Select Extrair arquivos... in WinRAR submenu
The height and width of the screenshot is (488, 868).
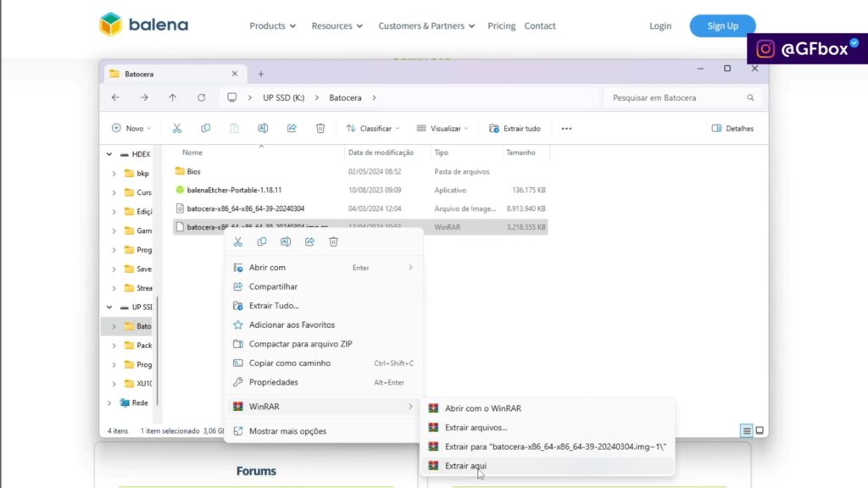pos(548,427)
